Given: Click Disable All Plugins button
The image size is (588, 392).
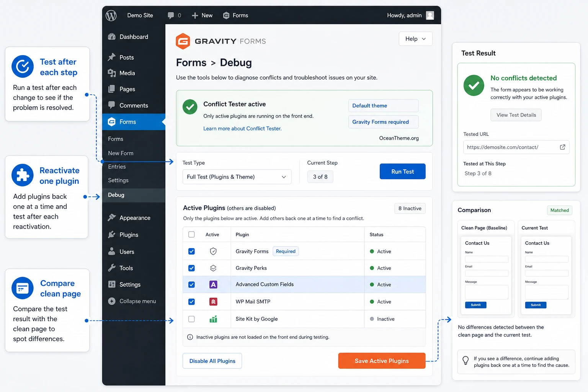Looking at the screenshot, I should click(x=212, y=361).
